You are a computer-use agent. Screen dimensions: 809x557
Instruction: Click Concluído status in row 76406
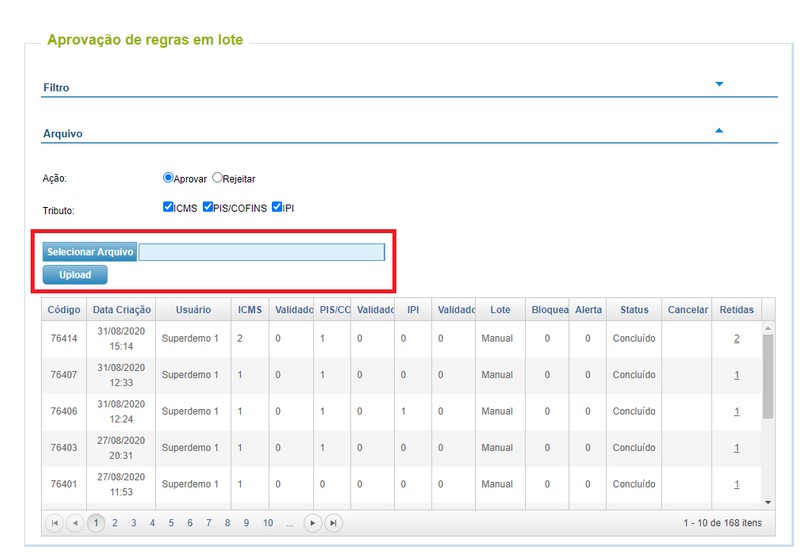click(634, 412)
